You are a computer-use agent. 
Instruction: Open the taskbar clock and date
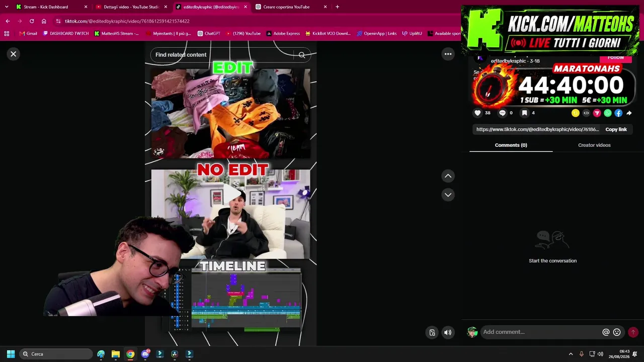[x=619, y=354]
